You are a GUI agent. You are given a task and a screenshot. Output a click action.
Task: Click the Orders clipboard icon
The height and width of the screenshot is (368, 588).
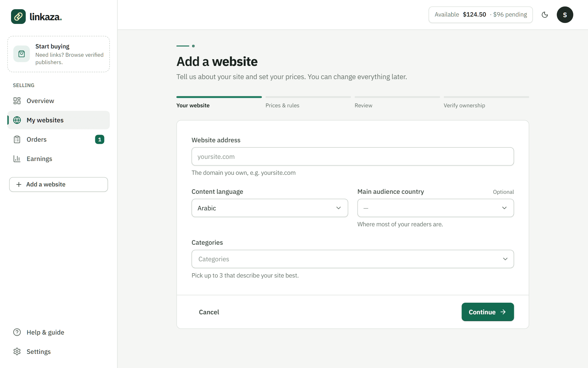pos(17,140)
